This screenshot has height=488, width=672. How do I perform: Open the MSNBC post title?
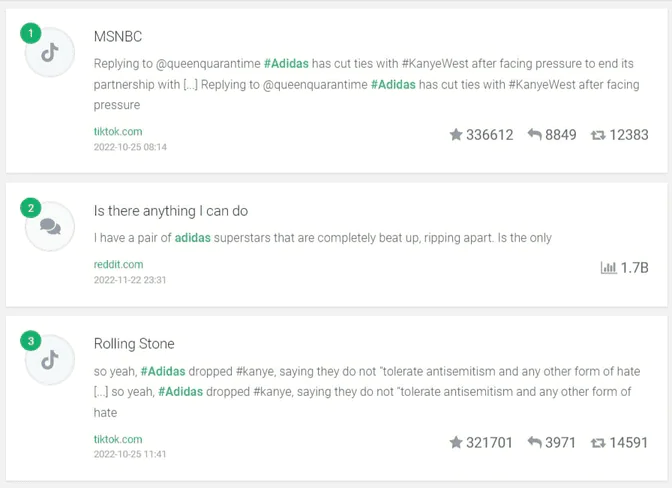118,37
